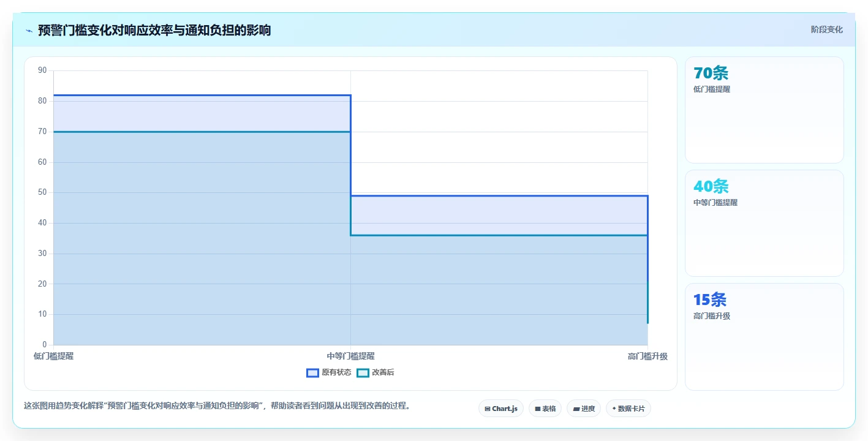Open the 15条 高门槛升级 card
Image resolution: width=868 pixels, height=441 pixels.
(x=764, y=336)
